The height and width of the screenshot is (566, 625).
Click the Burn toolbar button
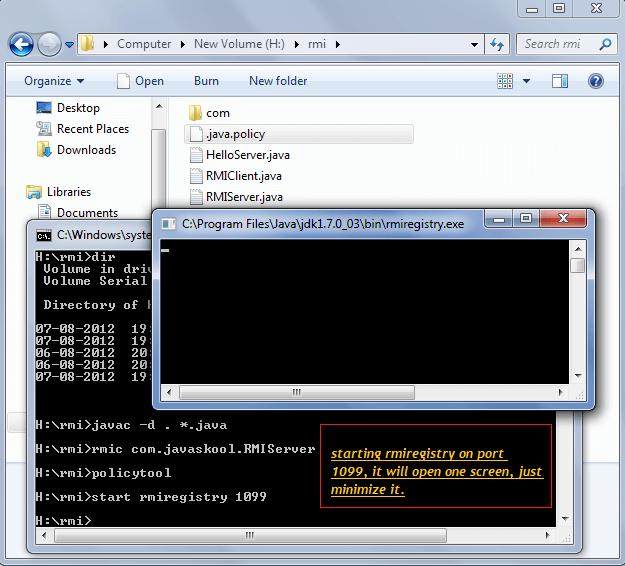[206, 81]
